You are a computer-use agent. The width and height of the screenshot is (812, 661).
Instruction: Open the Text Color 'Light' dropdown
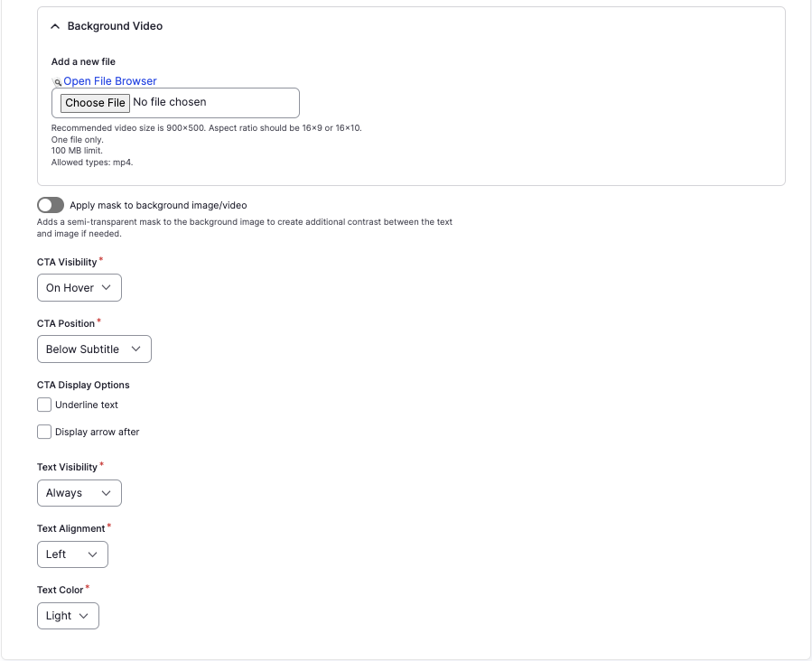click(x=68, y=616)
